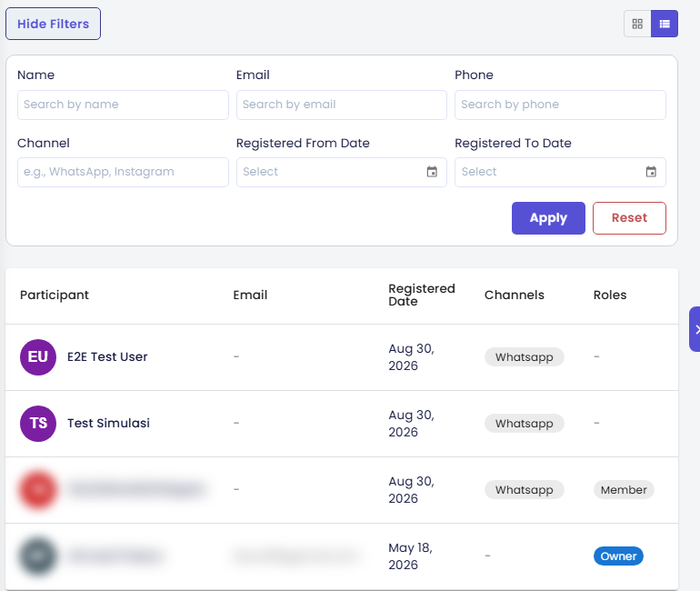The height and width of the screenshot is (591, 700).
Task: Click Whatsapp badge in Test Simulasi row
Action: point(525,424)
